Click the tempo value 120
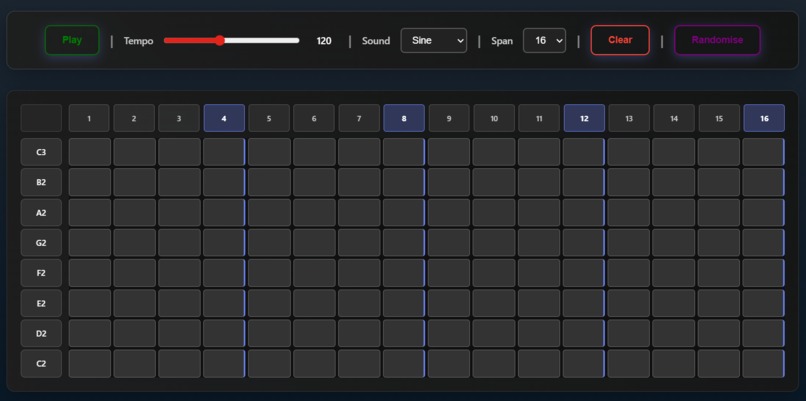 click(x=324, y=41)
